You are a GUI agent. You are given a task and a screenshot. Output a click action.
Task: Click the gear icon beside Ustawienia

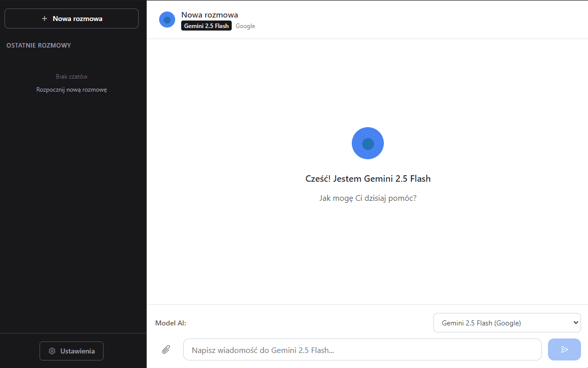[x=52, y=351]
